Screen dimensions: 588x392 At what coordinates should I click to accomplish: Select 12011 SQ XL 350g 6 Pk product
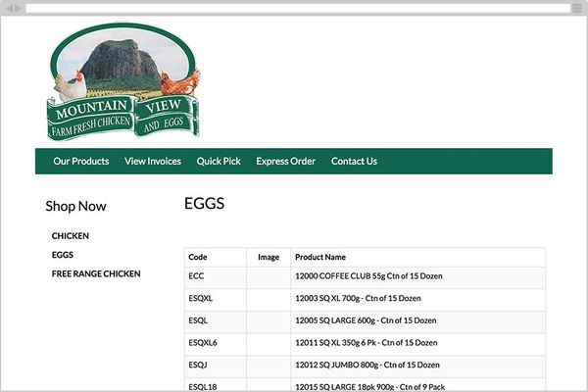(366, 342)
